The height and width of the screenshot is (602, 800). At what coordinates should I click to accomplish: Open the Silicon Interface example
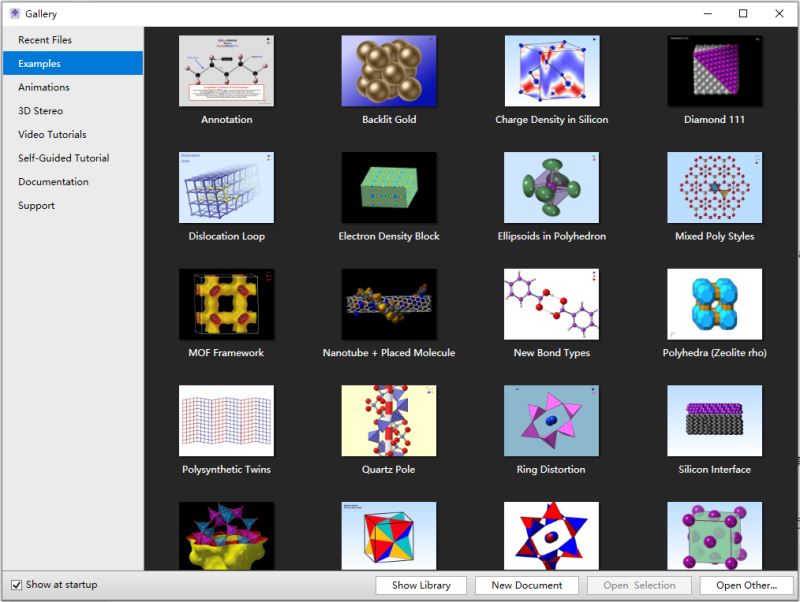[713, 422]
